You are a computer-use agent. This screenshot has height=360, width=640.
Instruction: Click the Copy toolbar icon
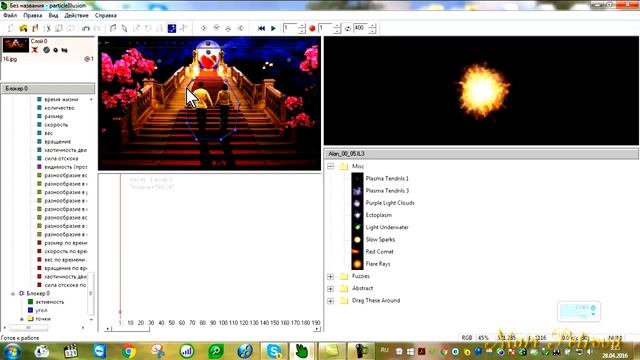[59, 28]
